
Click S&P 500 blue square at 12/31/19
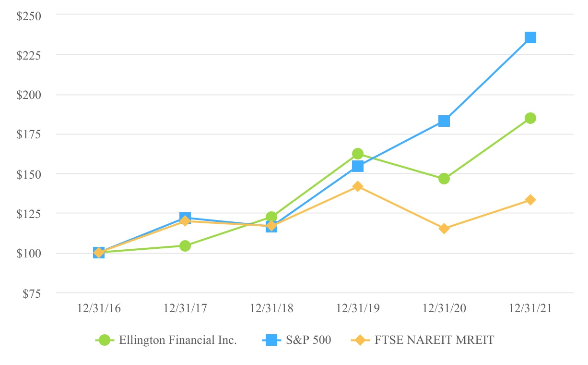pyautogui.click(x=358, y=166)
